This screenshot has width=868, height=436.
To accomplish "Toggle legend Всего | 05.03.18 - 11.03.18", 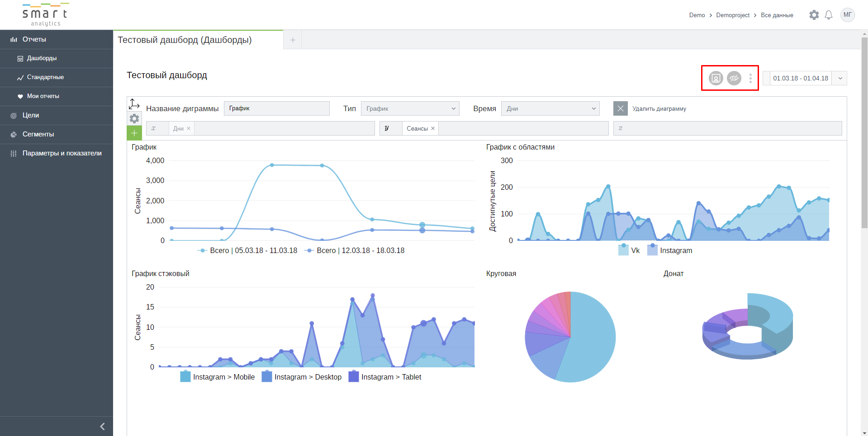I will click(247, 250).
